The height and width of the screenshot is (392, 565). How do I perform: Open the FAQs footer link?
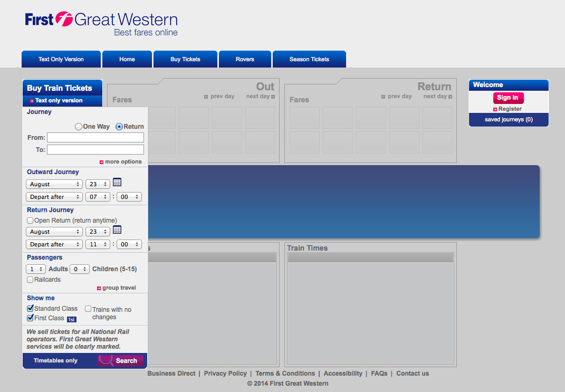point(379,374)
